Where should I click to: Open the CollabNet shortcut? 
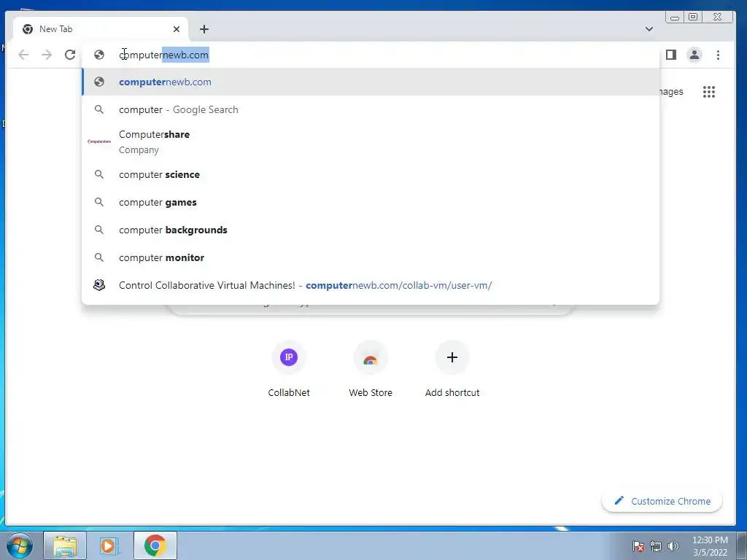click(x=289, y=369)
